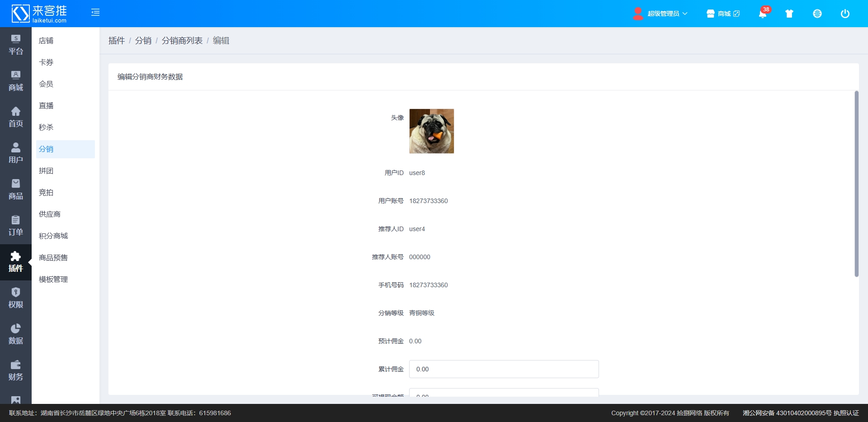The image size is (868, 422).
Task: Open the 权限 permissions section
Action: coord(16,298)
